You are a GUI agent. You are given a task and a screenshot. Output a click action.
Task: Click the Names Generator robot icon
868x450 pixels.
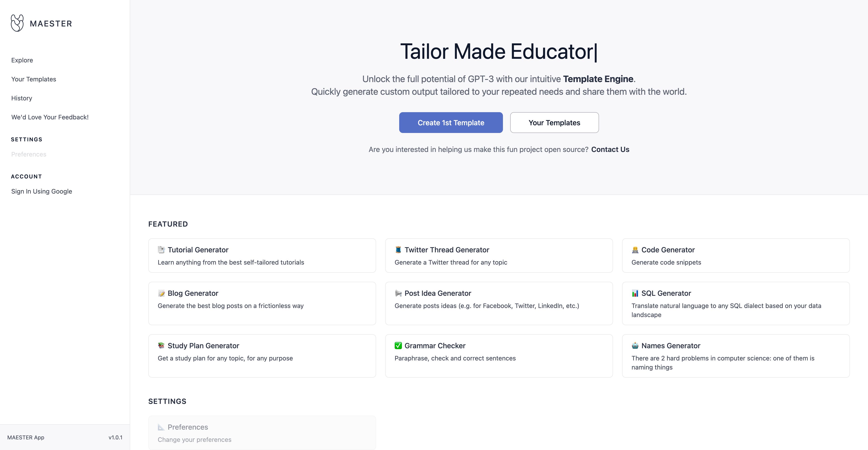(x=635, y=346)
